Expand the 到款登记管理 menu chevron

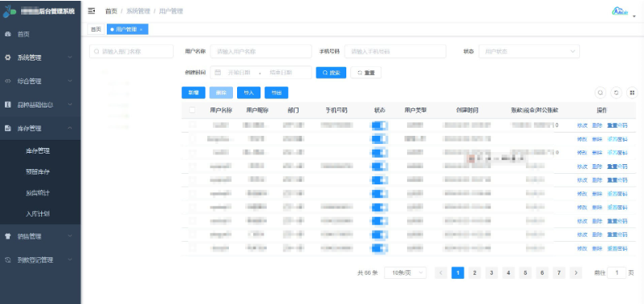[x=70, y=260]
